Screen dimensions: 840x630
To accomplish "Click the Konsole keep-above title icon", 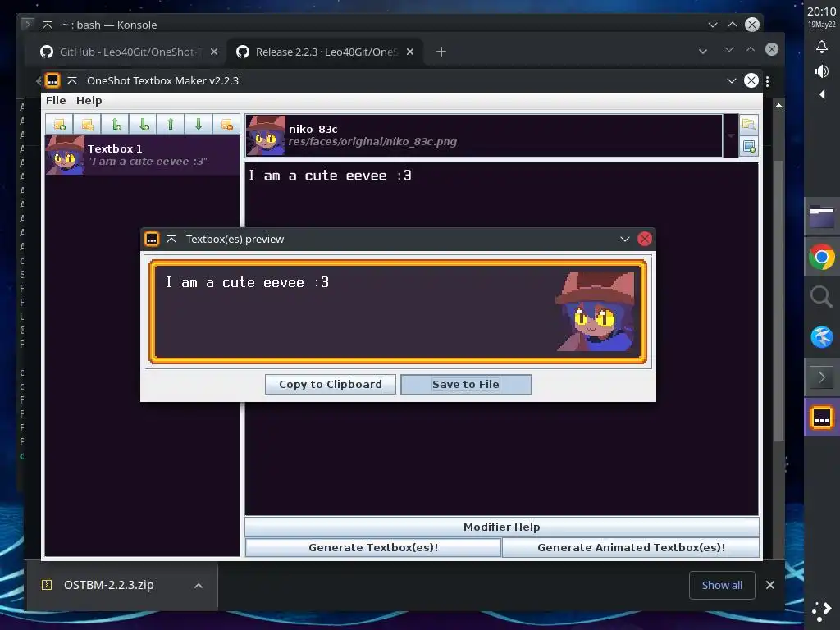I will [47, 25].
